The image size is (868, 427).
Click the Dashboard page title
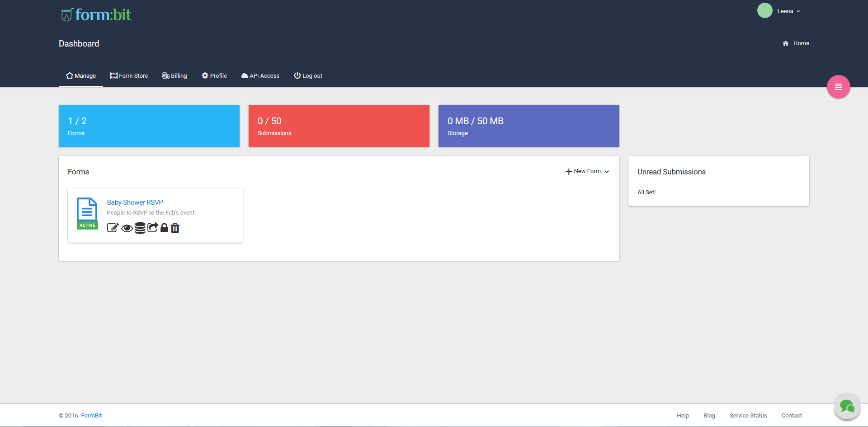pos(79,44)
